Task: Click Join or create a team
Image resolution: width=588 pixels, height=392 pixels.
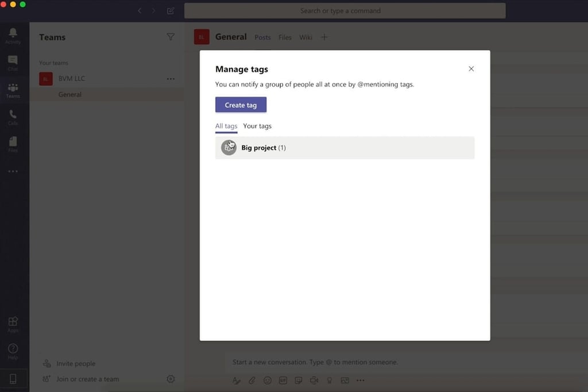Action: (87, 379)
